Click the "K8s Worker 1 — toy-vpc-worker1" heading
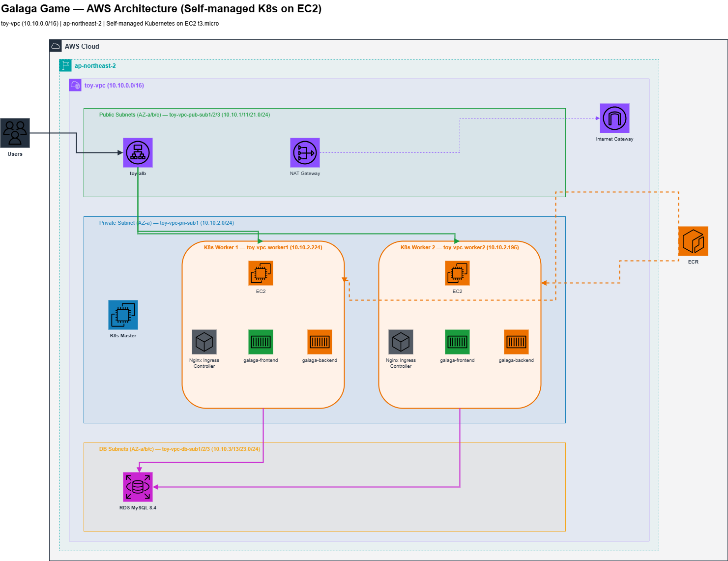728x561 pixels. point(263,247)
